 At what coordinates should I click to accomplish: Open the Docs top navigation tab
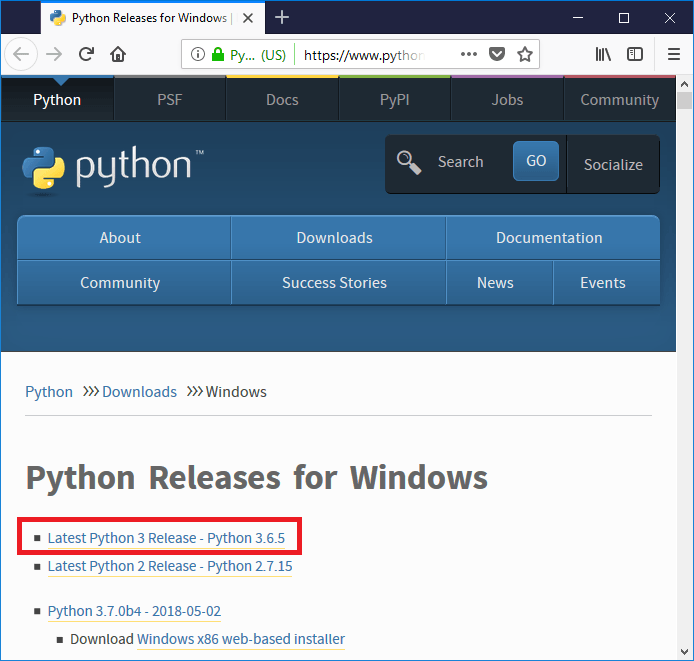[x=282, y=99]
